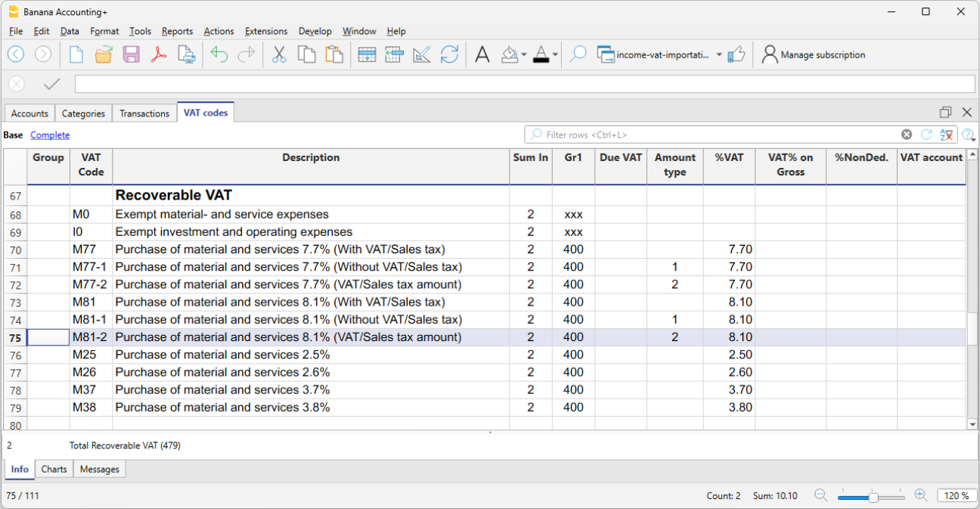
Task: Open the Extensions menu
Action: coord(266,31)
